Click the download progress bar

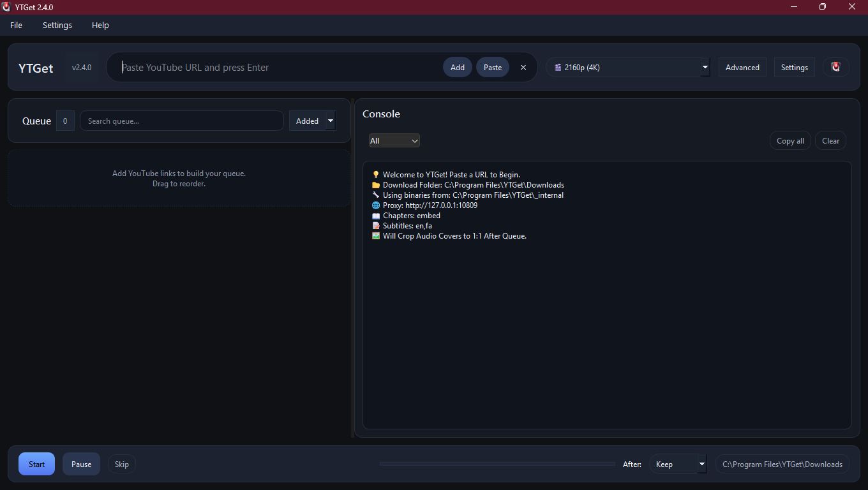(497, 464)
